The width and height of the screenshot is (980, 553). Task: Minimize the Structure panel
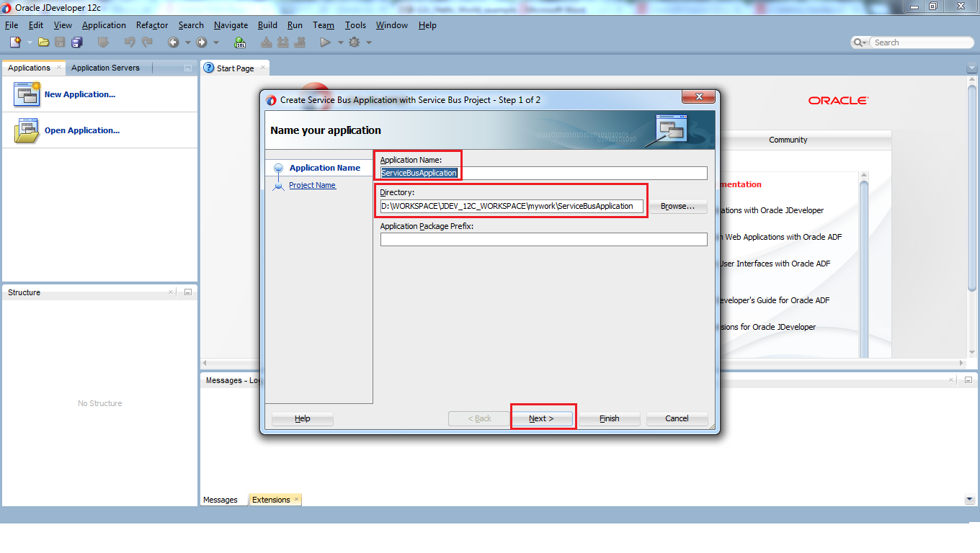(x=188, y=292)
